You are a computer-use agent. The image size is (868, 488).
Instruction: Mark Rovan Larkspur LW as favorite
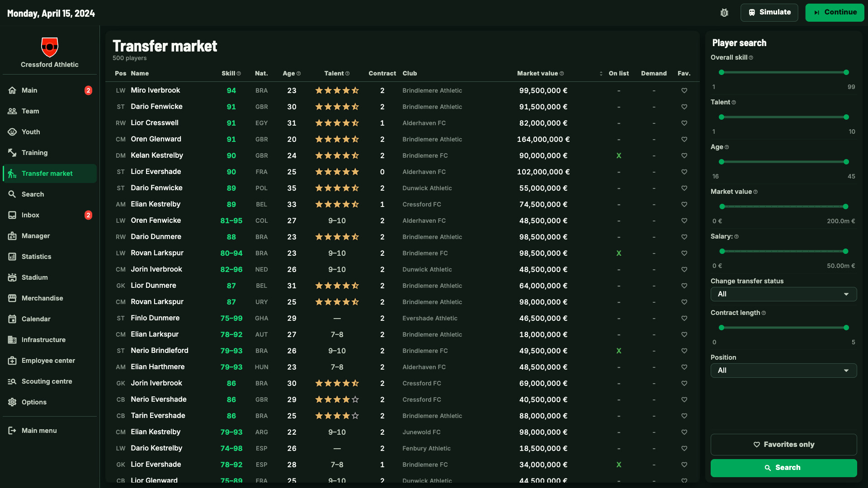pos(684,253)
